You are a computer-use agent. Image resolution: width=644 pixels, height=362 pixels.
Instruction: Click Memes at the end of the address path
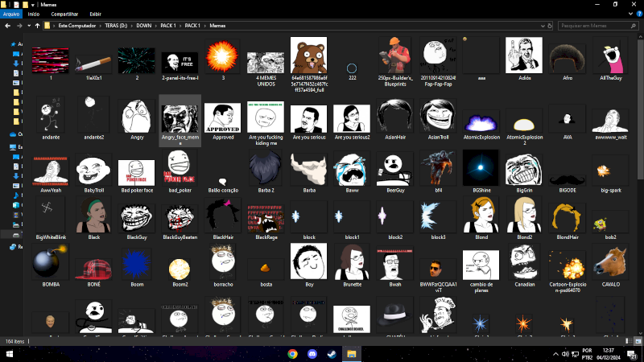(x=217, y=26)
